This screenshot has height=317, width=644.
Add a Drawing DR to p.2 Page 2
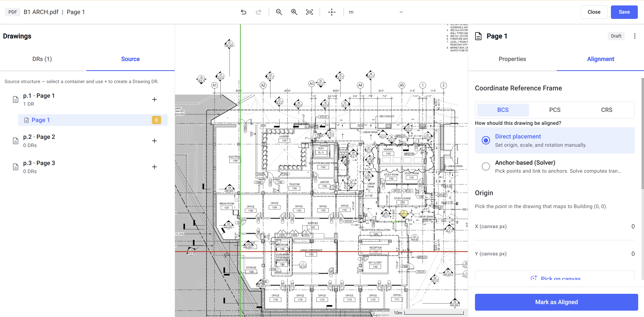pyautogui.click(x=154, y=141)
